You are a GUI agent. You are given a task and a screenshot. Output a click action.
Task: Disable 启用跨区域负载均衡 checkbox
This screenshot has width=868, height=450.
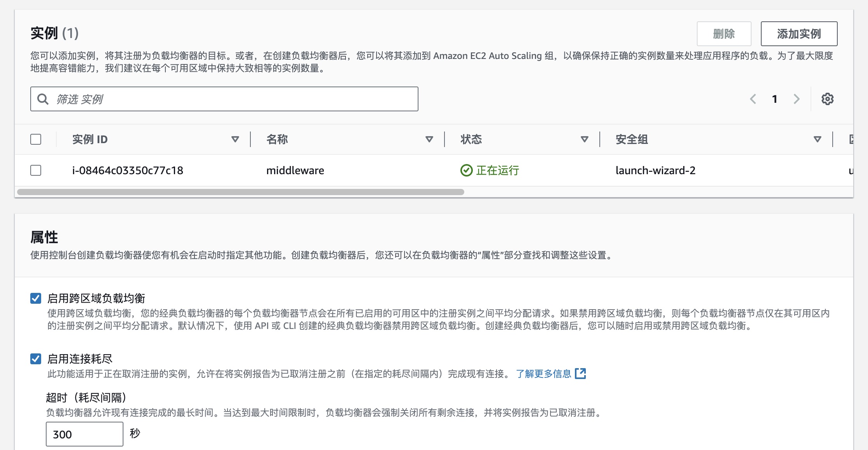pyautogui.click(x=36, y=298)
